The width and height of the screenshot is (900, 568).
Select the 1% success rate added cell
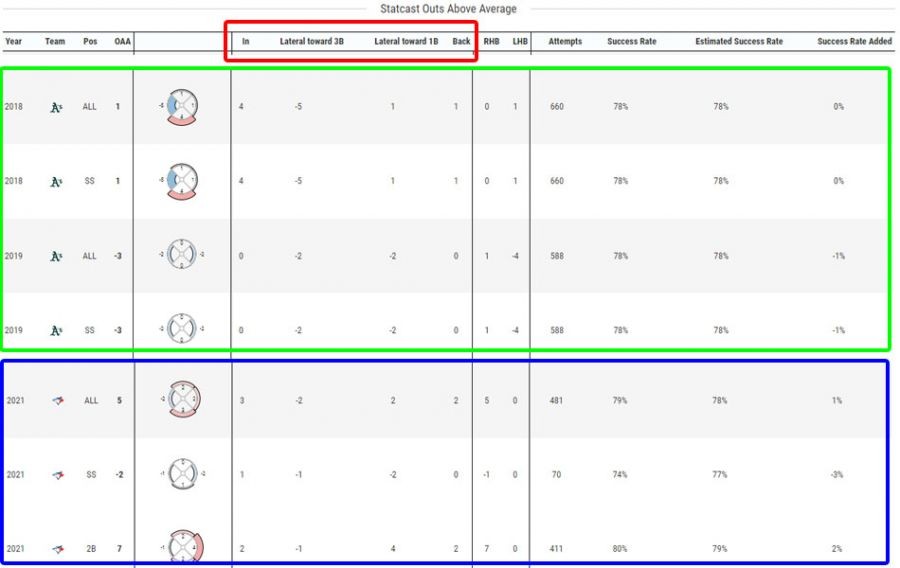coord(837,400)
